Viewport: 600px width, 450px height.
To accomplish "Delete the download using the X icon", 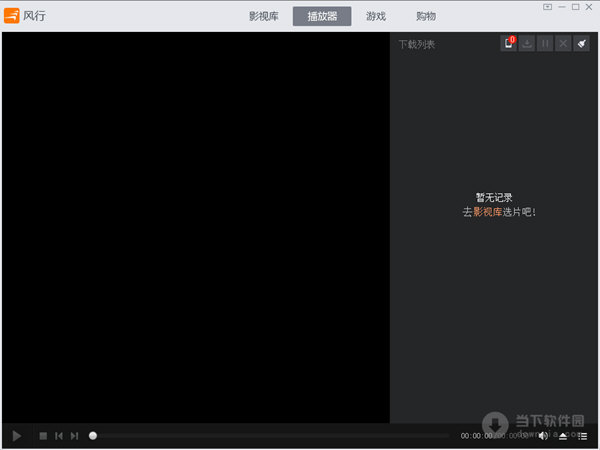I will (x=563, y=43).
